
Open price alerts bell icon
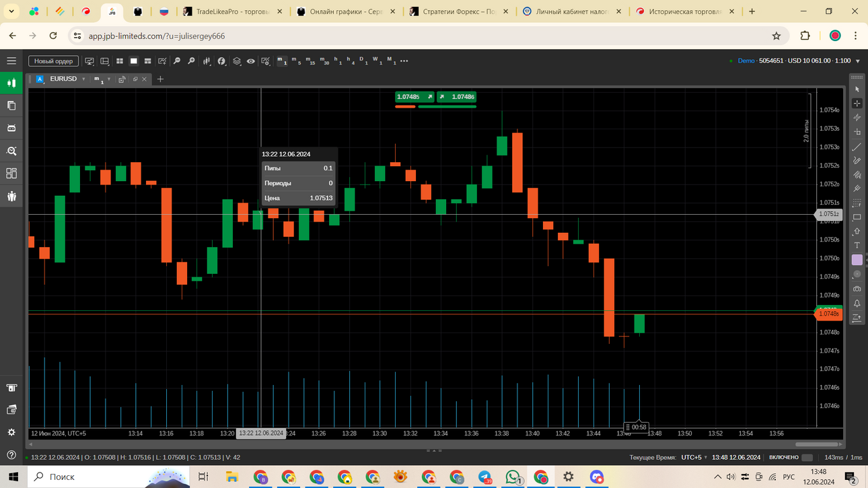(857, 304)
